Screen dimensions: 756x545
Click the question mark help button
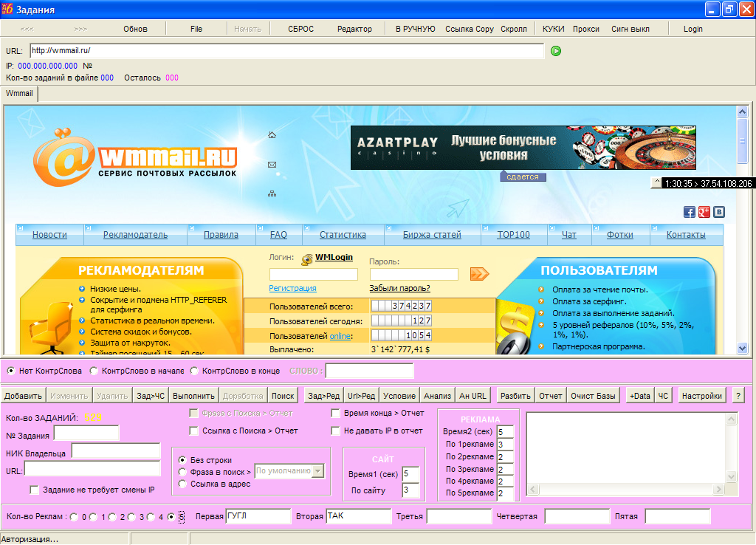pos(738,396)
